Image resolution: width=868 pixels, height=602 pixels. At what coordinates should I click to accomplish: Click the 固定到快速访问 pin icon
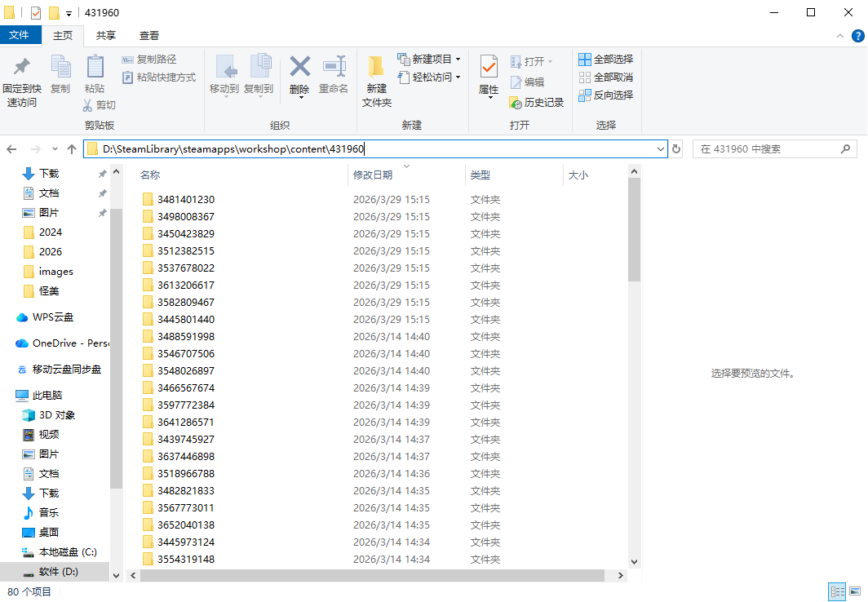click(x=22, y=67)
